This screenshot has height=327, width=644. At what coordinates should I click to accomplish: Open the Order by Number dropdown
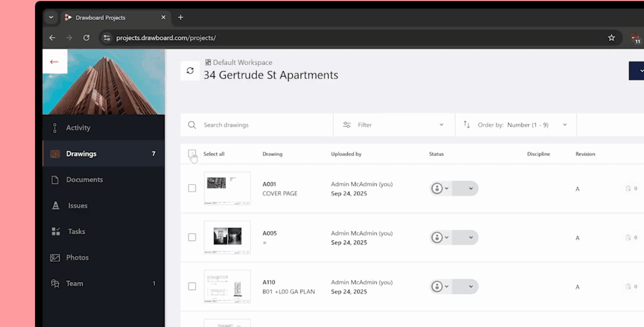click(516, 125)
